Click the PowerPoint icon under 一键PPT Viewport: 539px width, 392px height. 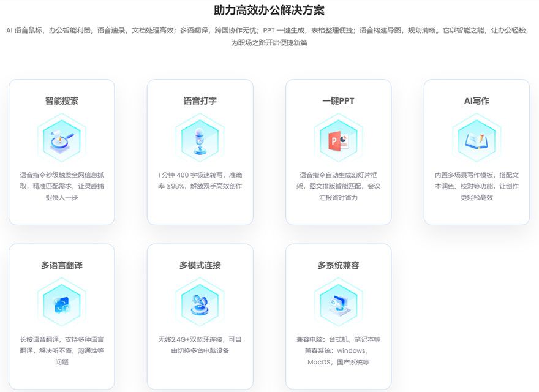click(338, 138)
